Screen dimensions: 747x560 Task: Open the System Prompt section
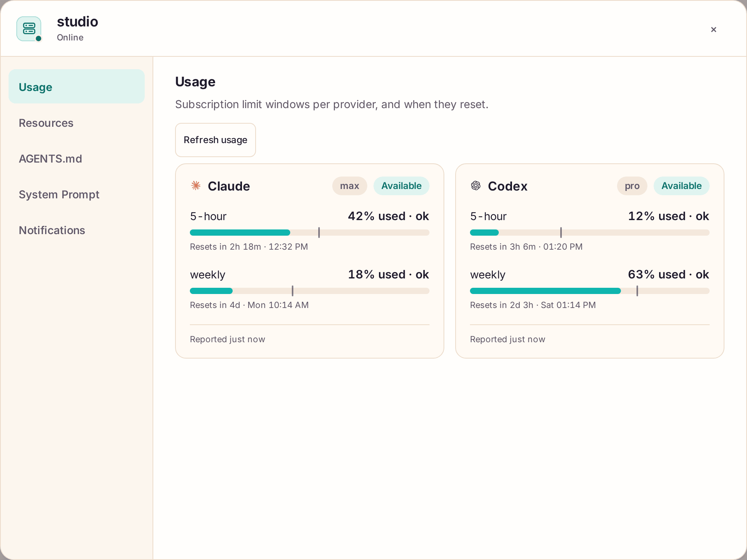point(77,194)
